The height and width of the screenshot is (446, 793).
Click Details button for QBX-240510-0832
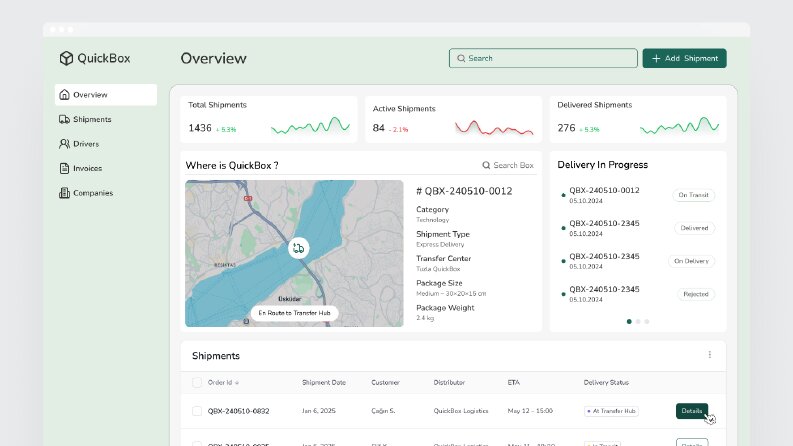click(691, 411)
